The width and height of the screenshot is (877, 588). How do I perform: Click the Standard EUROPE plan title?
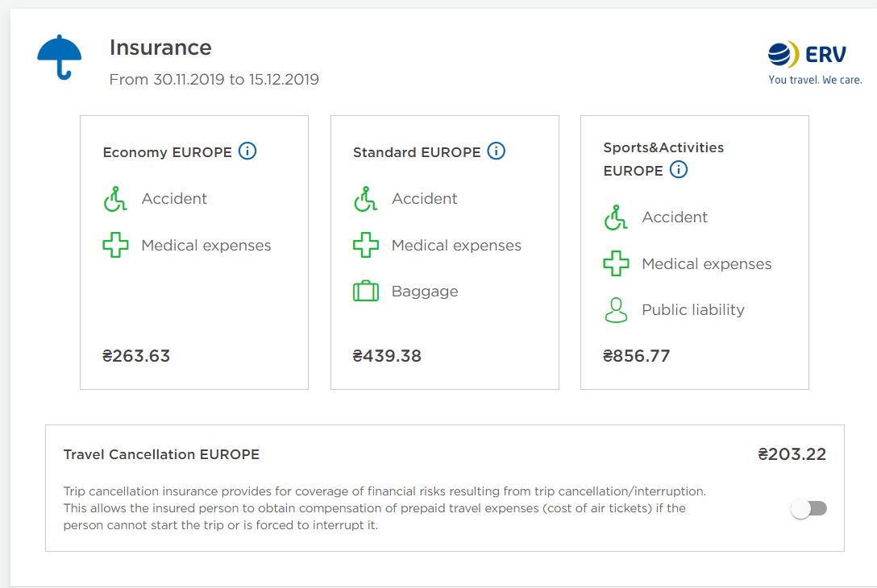(x=417, y=152)
